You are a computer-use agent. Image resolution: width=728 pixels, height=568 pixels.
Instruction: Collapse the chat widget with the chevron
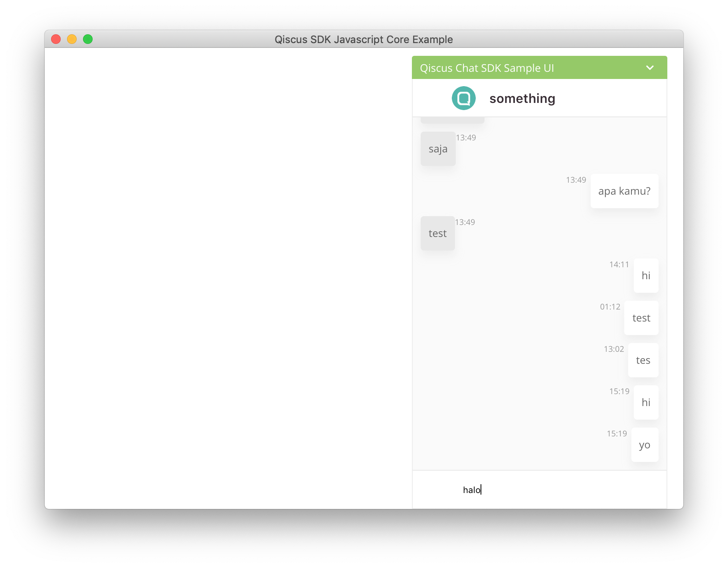tap(650, 68)
